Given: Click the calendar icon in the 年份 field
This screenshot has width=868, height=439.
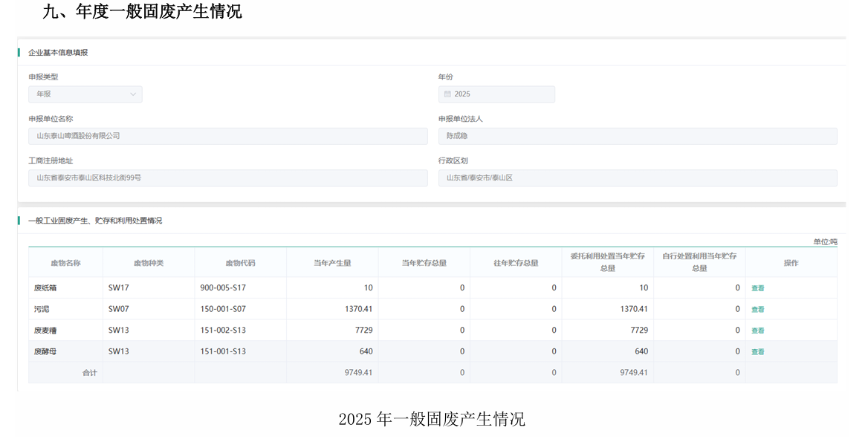Looking at the screenshot, I should [x=447, y=94].
